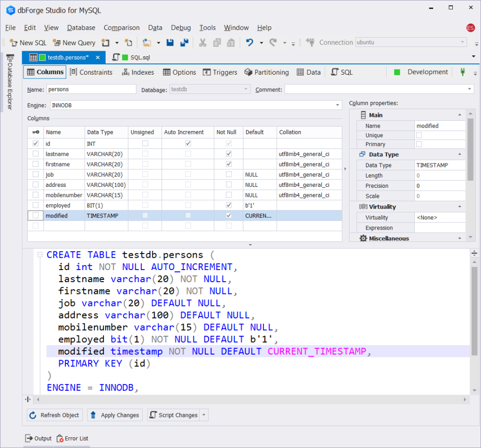Click the Save icon in toolbar
This screenshot has height=448, width=481.
(x=170, y=43)
